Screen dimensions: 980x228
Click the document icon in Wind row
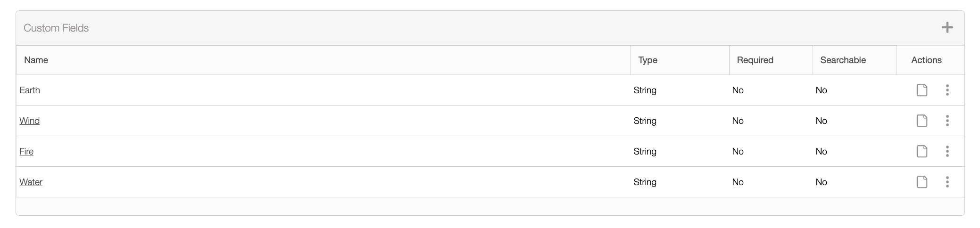coord(922,121)
